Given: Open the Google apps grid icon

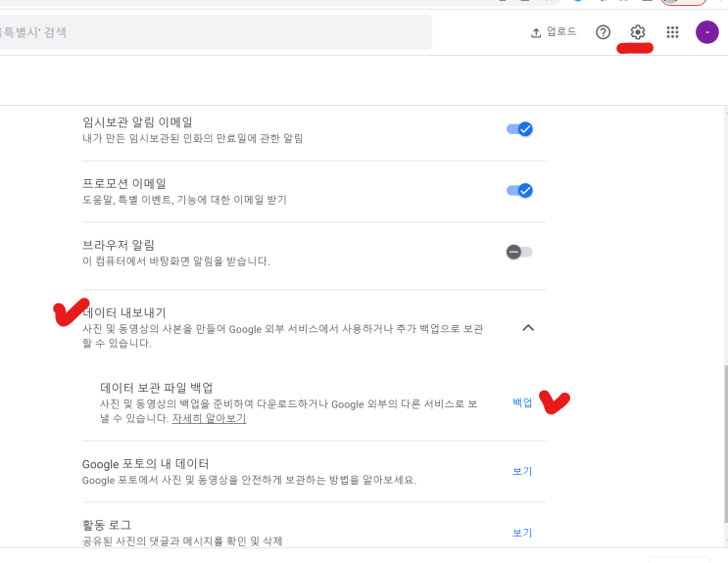Looking at the screenshot, I should [x=672, y=32].
